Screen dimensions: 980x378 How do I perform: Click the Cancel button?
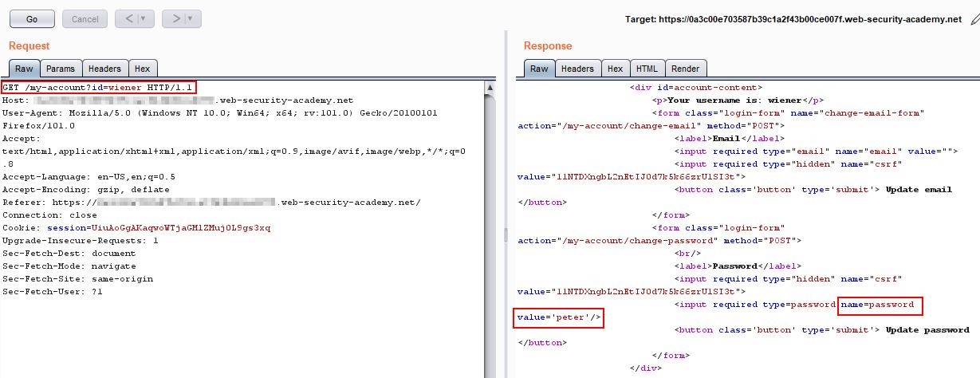(x=85, y=18)
